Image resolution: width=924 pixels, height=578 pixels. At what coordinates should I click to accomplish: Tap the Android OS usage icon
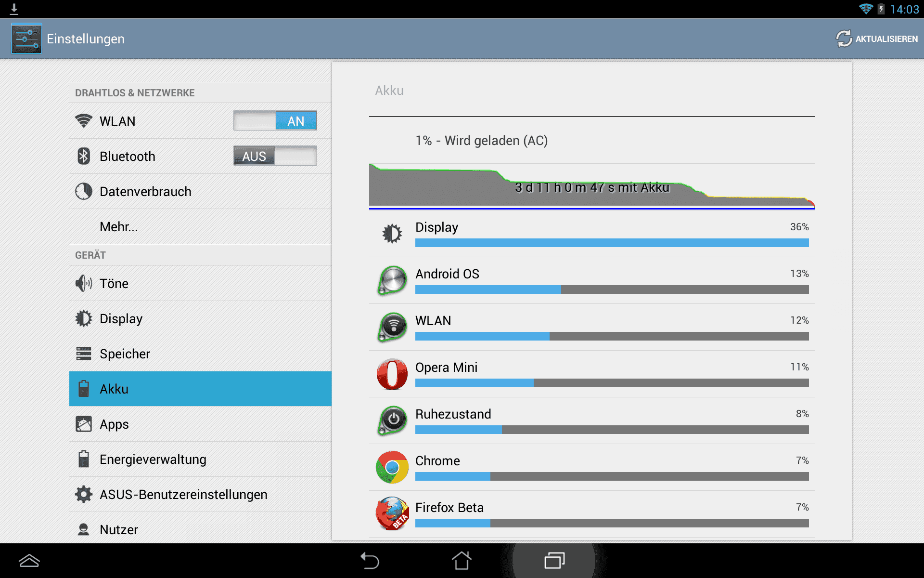pyautogui.click(x=392, y=280)
